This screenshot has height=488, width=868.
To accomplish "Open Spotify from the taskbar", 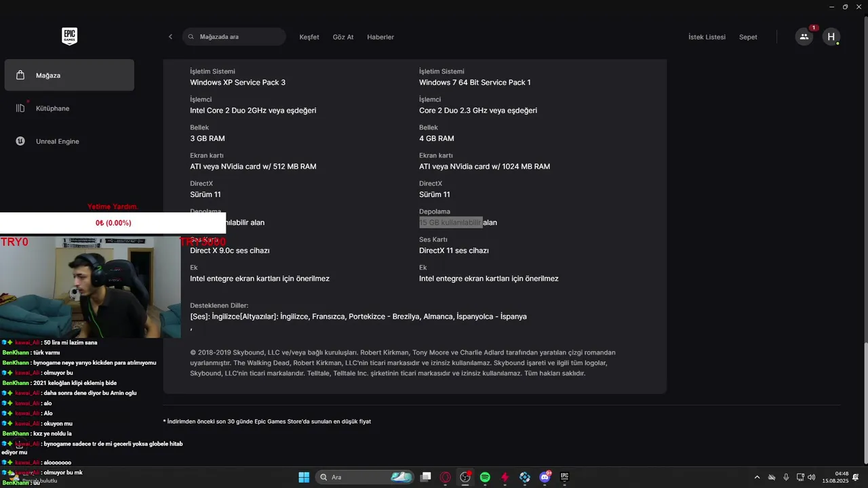I will coord(485,477).
